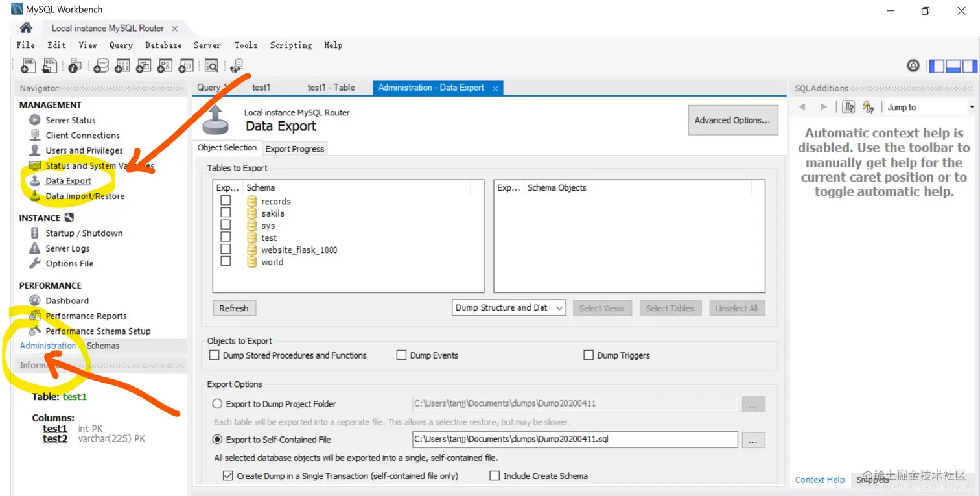Open the Snippets tab
The image size is (980, 496).
(x=872, y=480)
